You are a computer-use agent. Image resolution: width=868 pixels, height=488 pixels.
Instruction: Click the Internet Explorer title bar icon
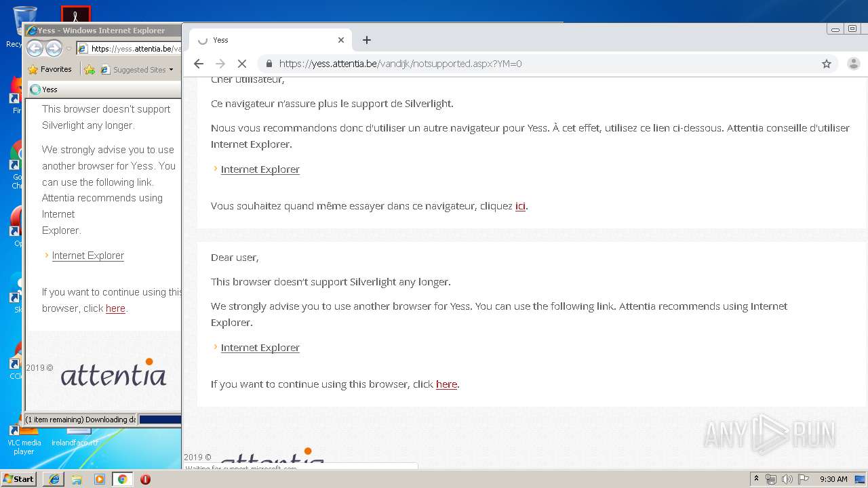point(31,30)
